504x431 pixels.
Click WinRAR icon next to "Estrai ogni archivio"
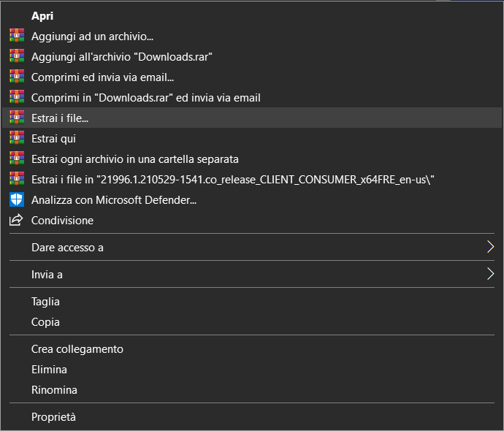[16, 159]
